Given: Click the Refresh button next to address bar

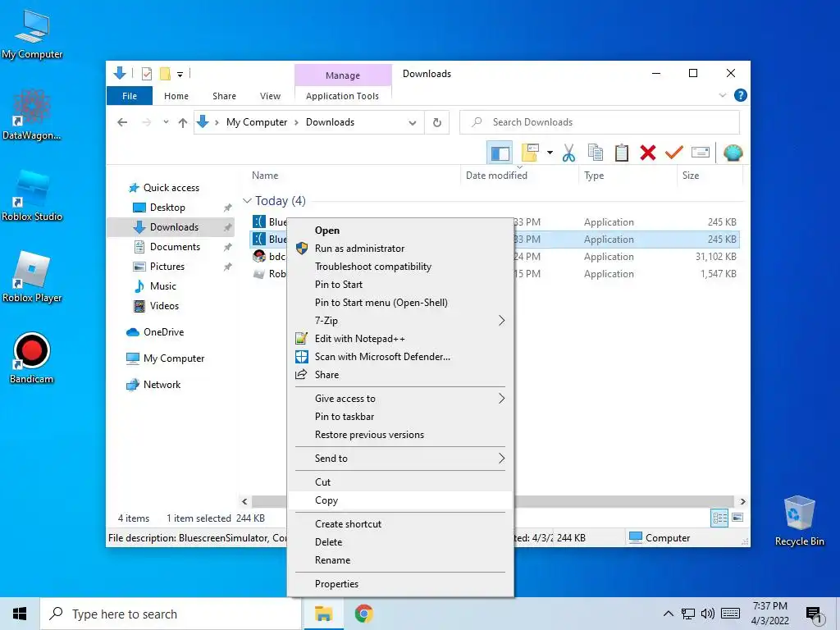Looking at the screenshot, I should tap(437, 123).
